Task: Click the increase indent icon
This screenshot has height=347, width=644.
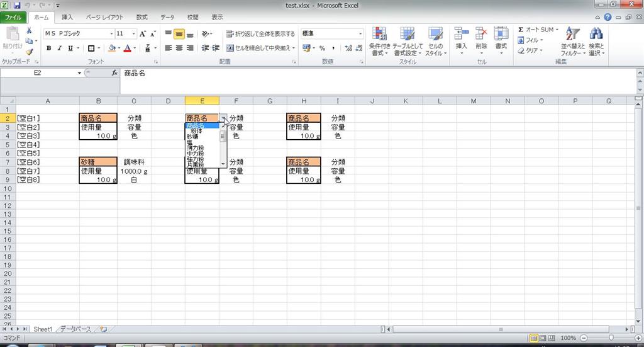Action: click(216, 48)
